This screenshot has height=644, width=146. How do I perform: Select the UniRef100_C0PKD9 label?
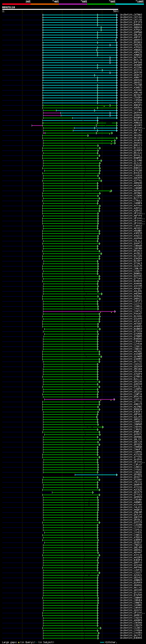tap(131, 100)
